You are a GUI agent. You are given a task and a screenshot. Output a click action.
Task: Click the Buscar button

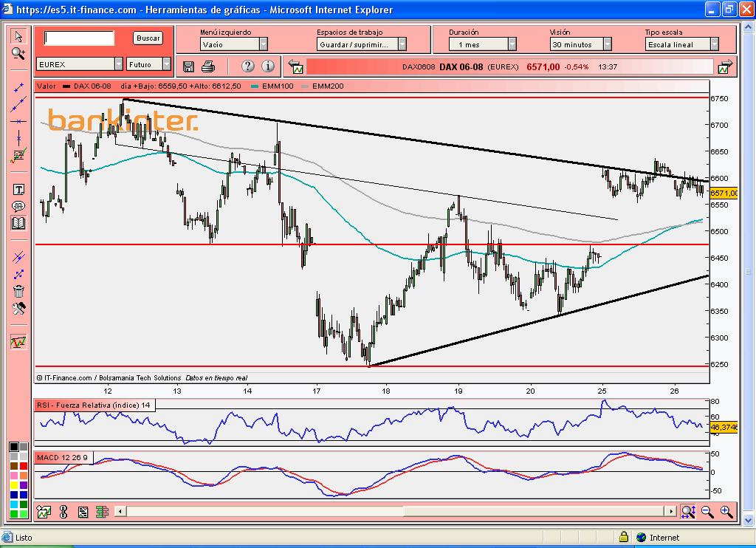tap(148, 38)
